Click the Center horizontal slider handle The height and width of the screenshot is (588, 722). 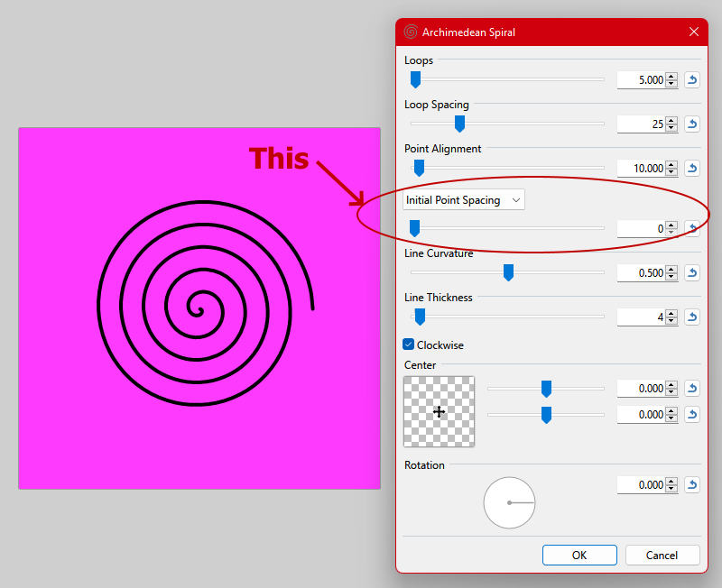546,389
